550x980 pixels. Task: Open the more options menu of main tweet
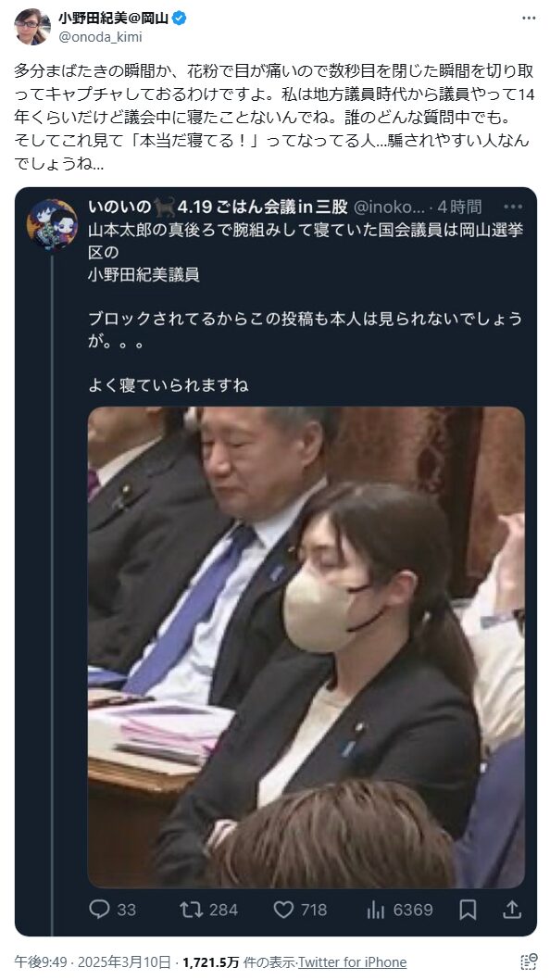tap(528, 19)
